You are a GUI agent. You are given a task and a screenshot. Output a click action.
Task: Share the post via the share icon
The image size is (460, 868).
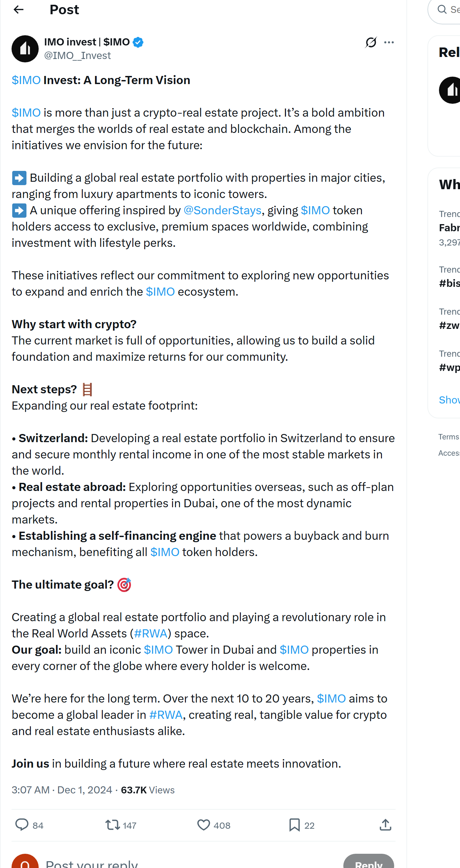click(385, 825)
